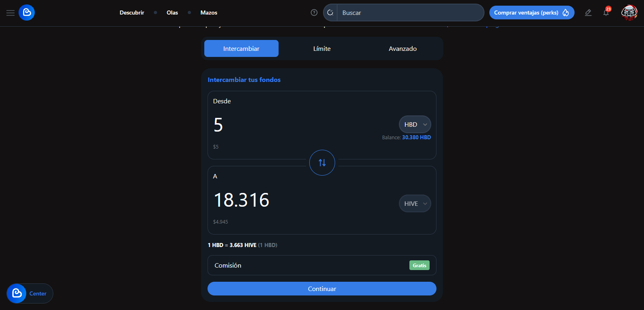Go to home via the blue logo
The image size is (644, 310).
27,13
